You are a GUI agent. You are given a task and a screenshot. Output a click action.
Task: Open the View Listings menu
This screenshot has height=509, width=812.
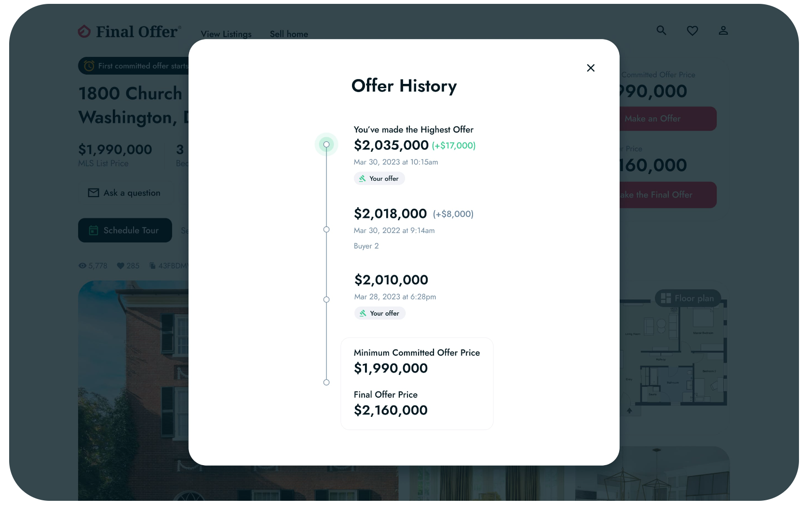[226, 34]
